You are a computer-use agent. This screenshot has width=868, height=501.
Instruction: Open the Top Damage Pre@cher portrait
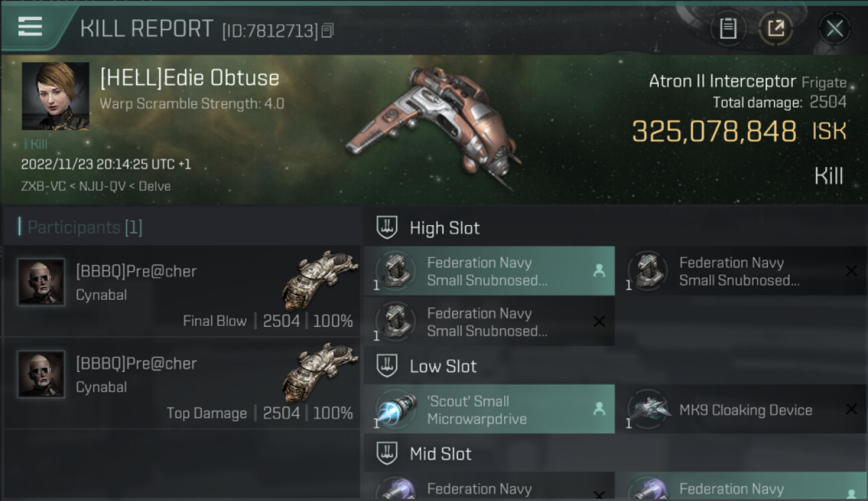(41, 374)
